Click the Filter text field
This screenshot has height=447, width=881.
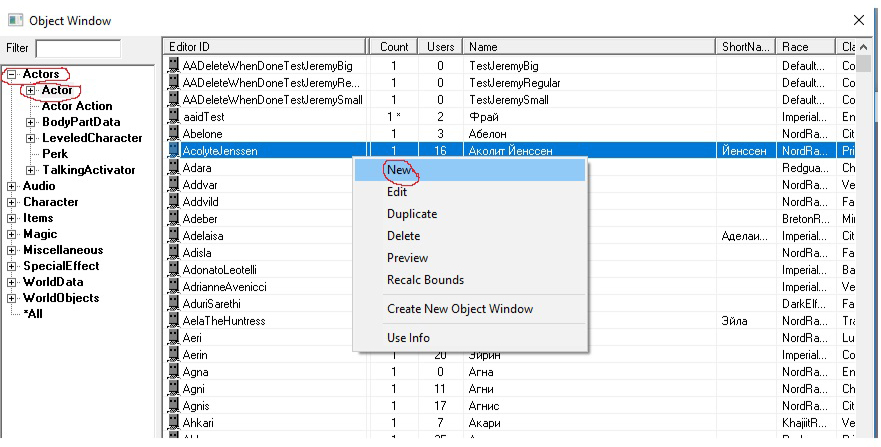[x=78, y=48]
